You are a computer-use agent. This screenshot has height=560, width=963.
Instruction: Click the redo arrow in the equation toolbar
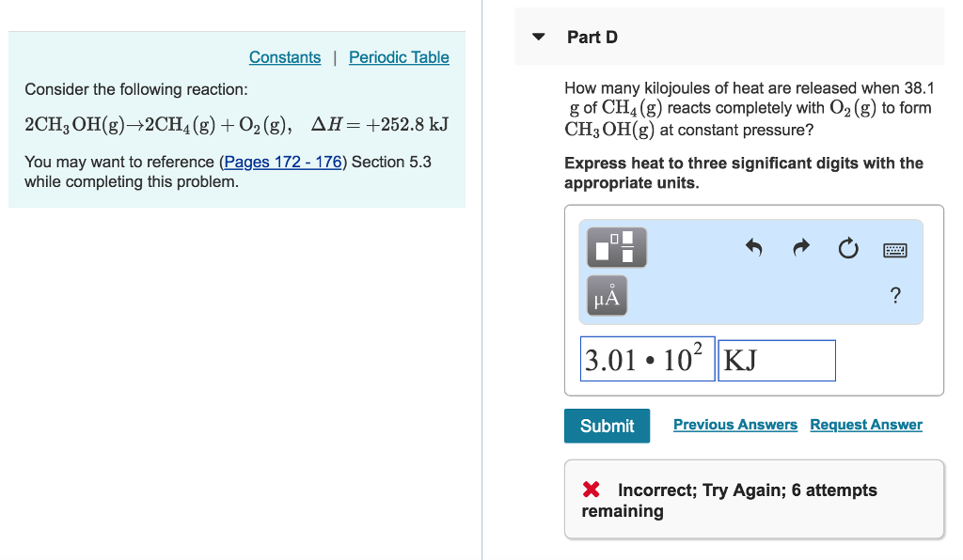800,247
